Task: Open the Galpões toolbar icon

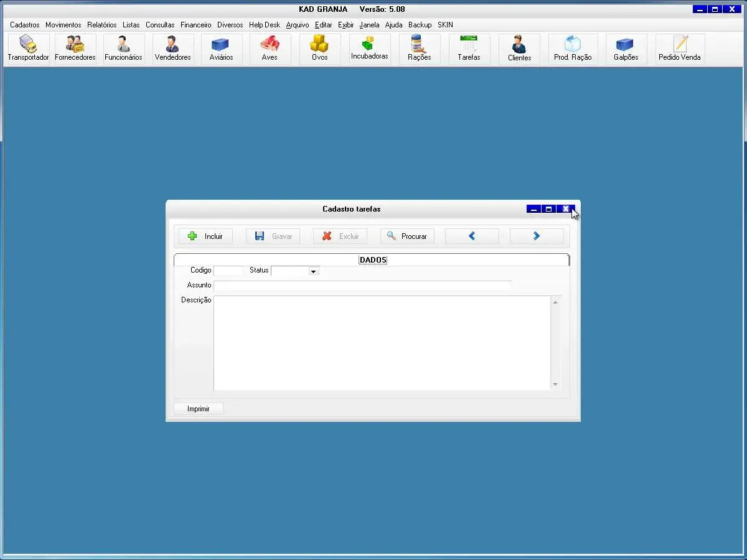Action: pos(626,49)
